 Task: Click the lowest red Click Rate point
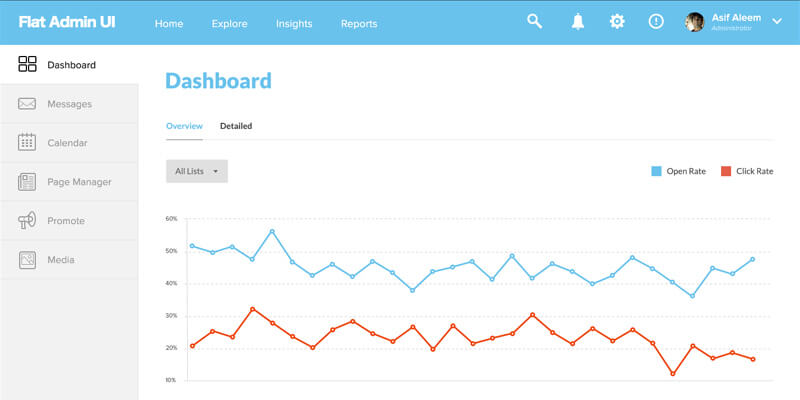click(673, 374)
